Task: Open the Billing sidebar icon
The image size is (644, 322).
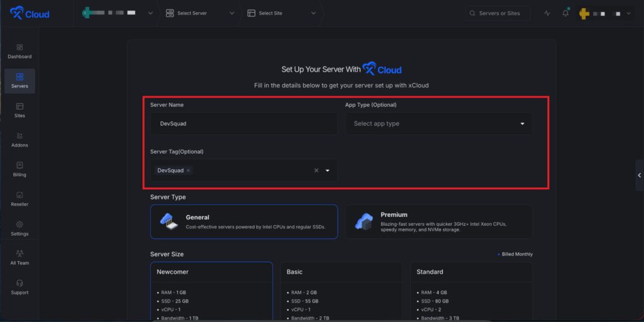Action: (x=19, y=169)
